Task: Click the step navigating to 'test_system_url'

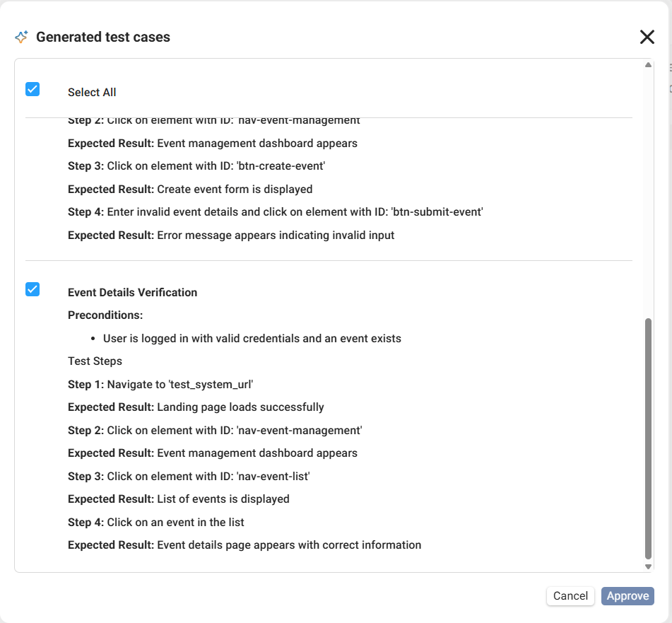Action: 160,385
